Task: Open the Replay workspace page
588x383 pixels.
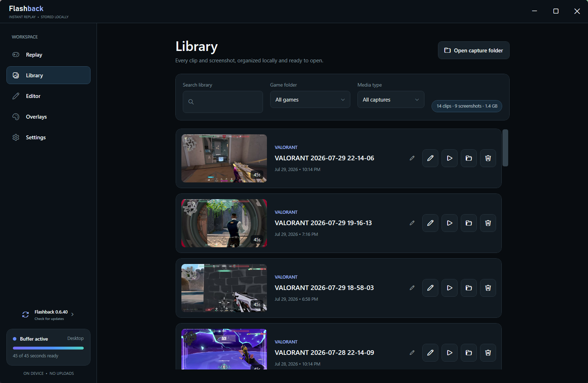Action: point(48,55)
